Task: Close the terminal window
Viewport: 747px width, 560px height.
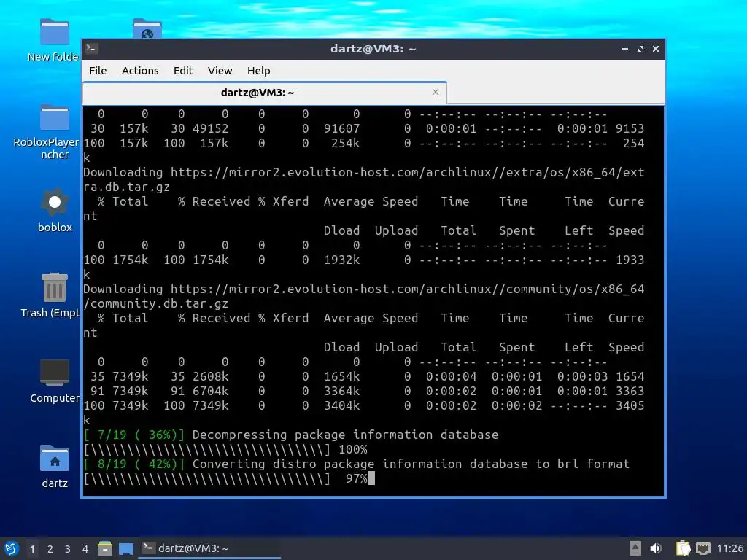Action: [x=656, y=49]
